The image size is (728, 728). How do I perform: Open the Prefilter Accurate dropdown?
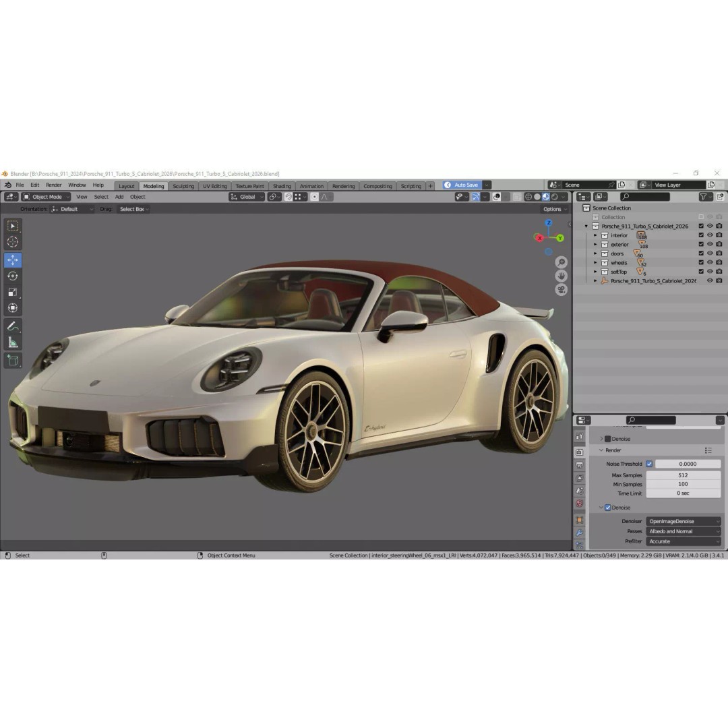(684, 541)
